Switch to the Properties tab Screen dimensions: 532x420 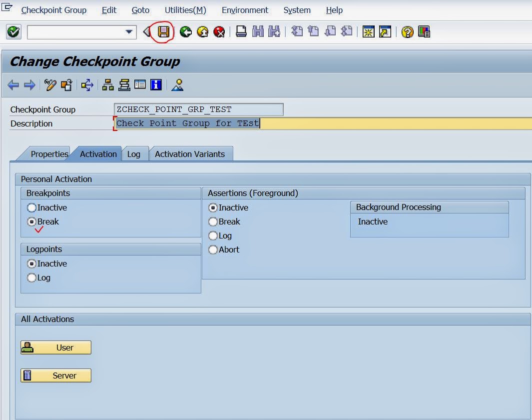49,154
